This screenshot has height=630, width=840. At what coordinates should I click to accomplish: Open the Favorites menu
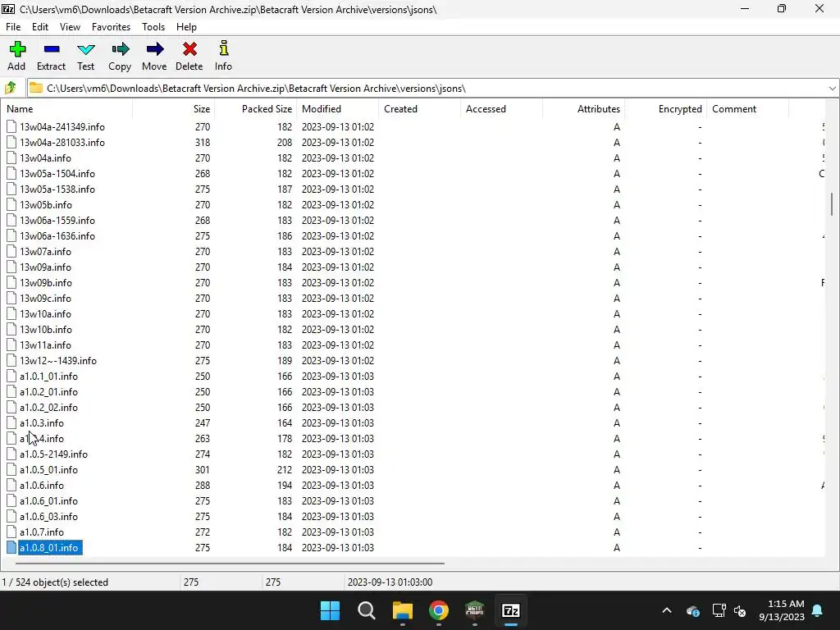pos(111,27)
